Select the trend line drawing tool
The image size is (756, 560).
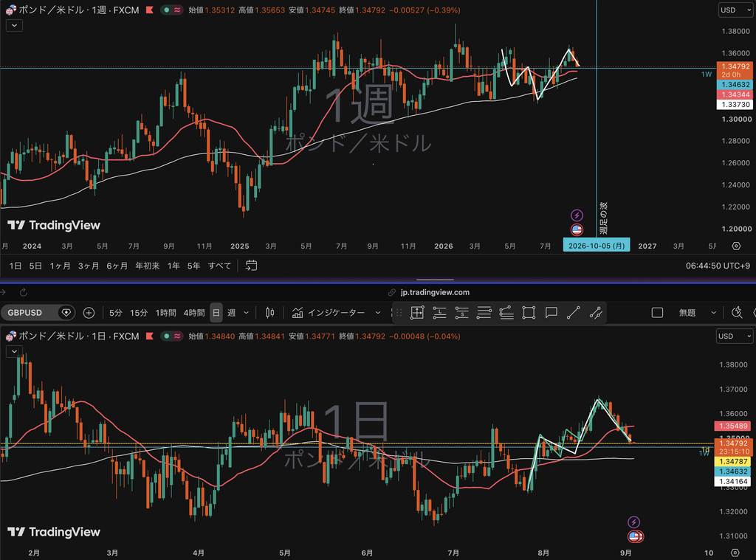(573, 313)
